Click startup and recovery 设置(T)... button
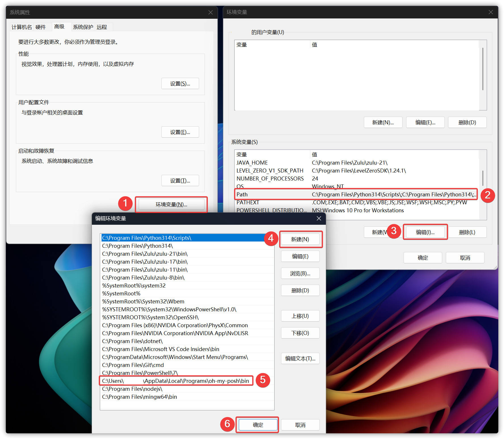 (x=180, y=181)
